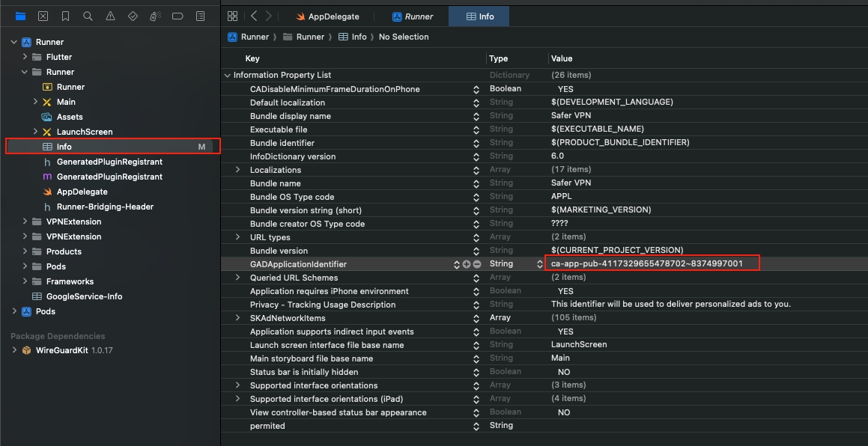Switch to the Bookmark navigator
868x446 pixels.
65,16
